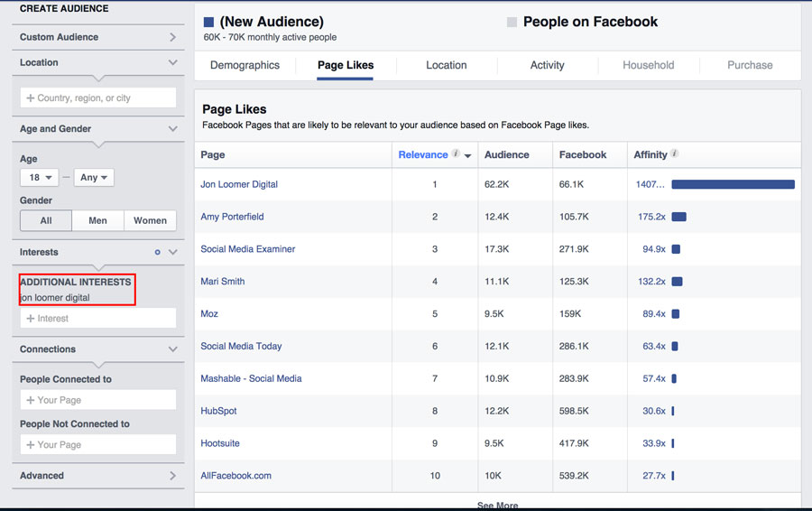The image size is (812, 511).
Task: Click the 175.2x affinity value
Action: [651, 217]
